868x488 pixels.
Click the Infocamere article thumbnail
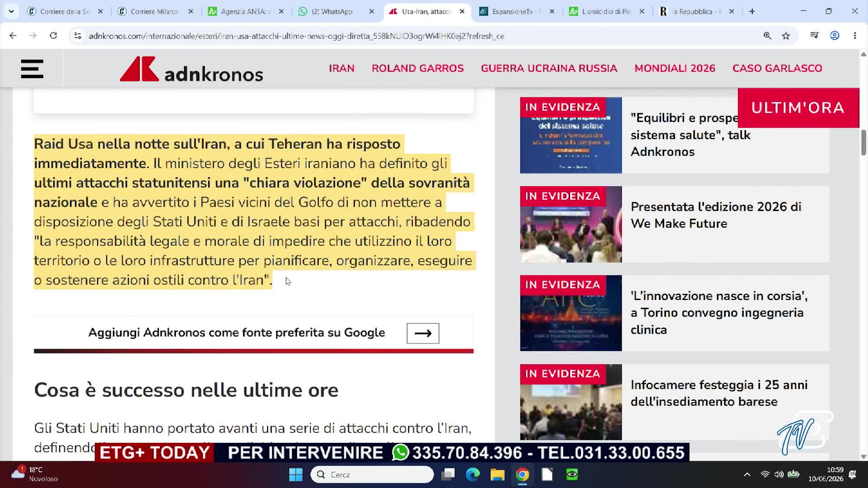[x=571, y=402]
